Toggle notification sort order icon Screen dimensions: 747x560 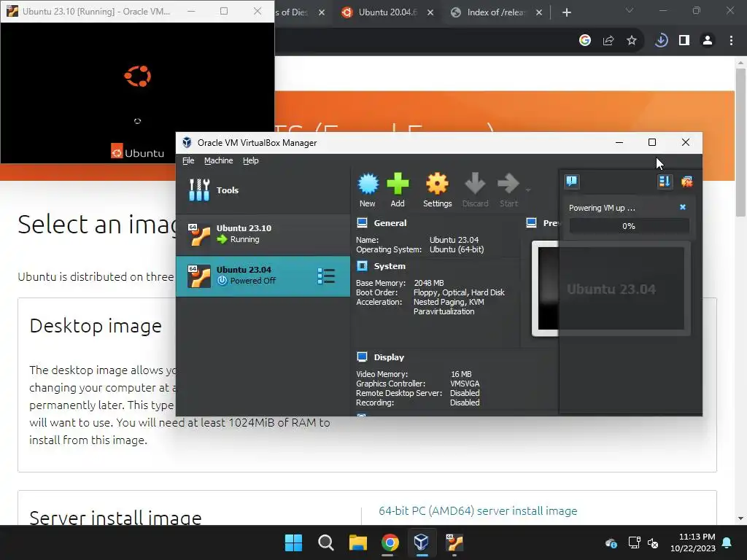point(665,182)
